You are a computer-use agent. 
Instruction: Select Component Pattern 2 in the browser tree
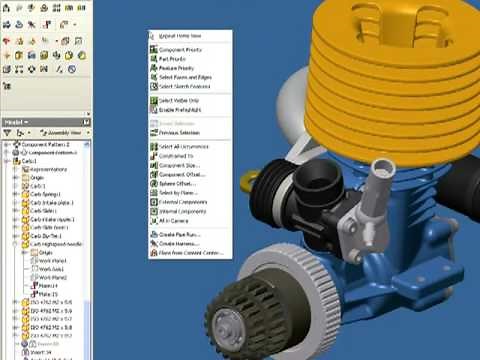[45, 145]
